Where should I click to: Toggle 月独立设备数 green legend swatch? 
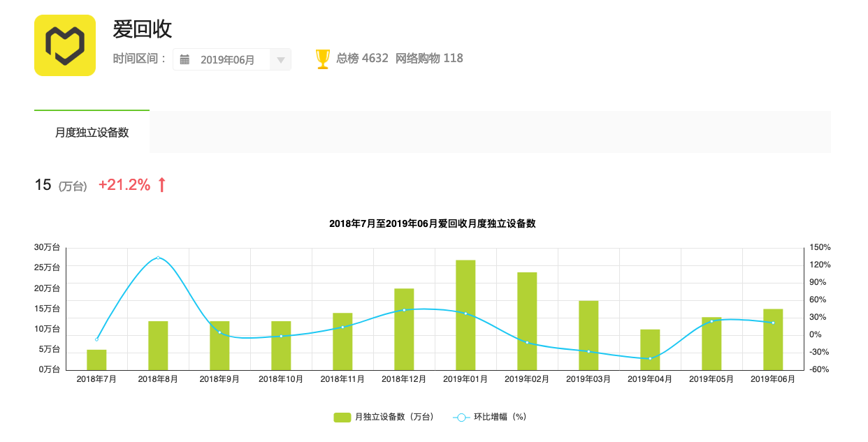pos(342,417)
